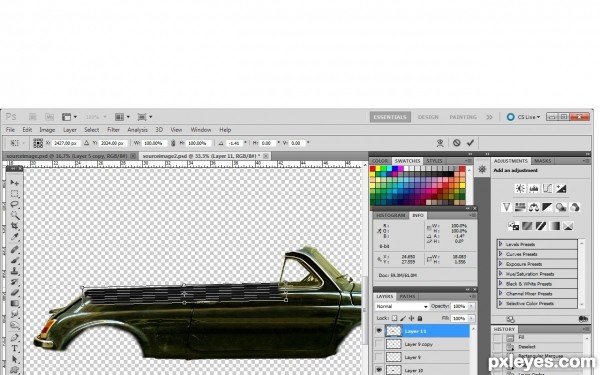
Task: Select the Brush tool
Action: point(15,260)
